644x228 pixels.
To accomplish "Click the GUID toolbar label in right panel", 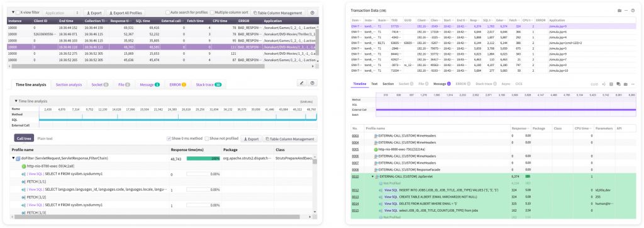I will point(594,84).
